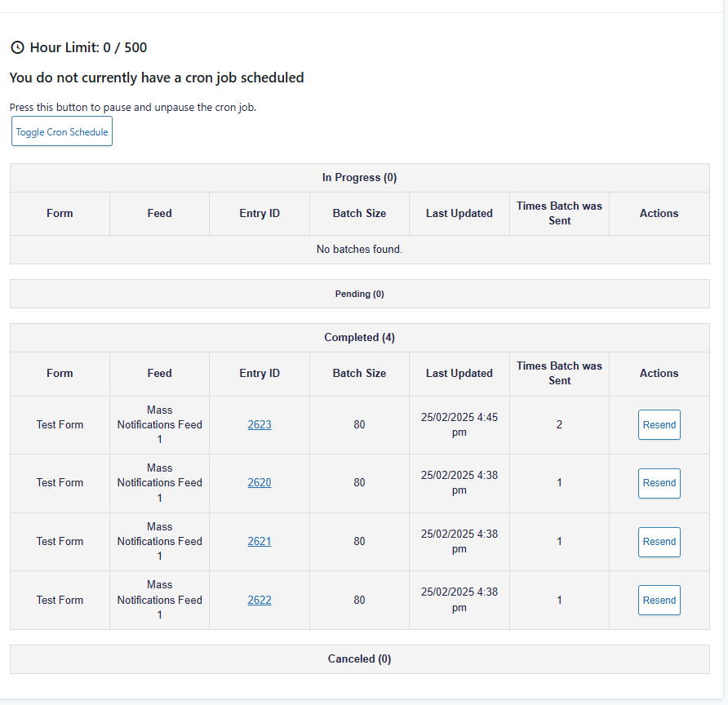Click the clock icon beside Hour Limit
This screenshot has height=705, width=728.
point(17,48)
